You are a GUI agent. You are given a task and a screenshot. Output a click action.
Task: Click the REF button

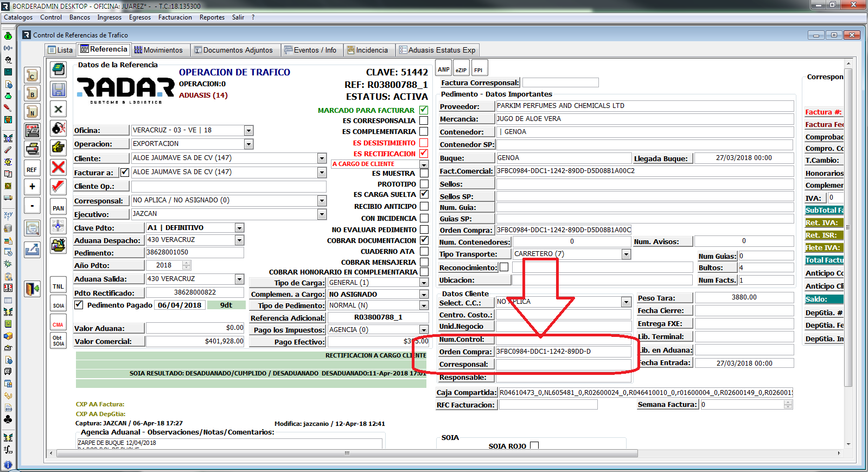(32, 169)
